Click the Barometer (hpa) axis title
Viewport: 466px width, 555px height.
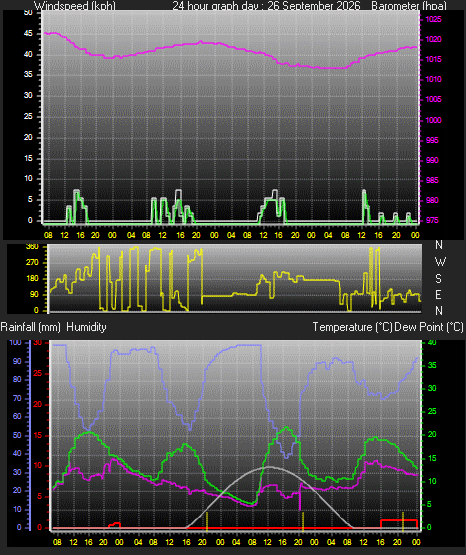tap(409, 6)
